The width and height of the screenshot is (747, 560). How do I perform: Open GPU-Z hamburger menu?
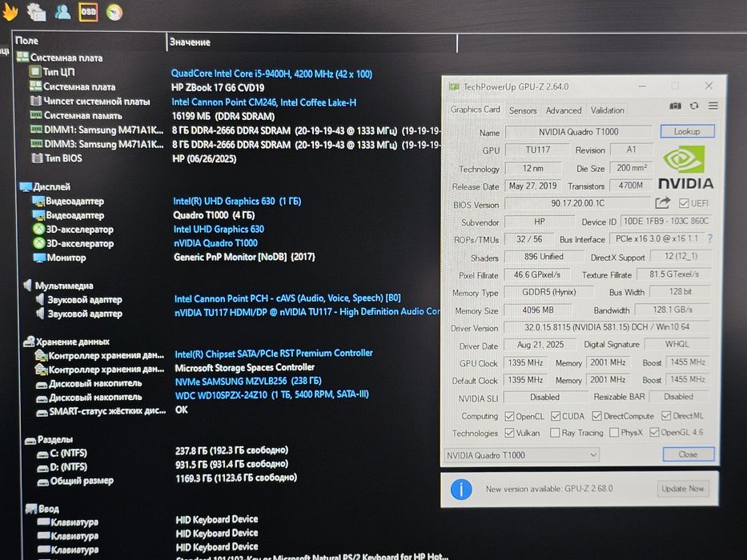[713, 106]
